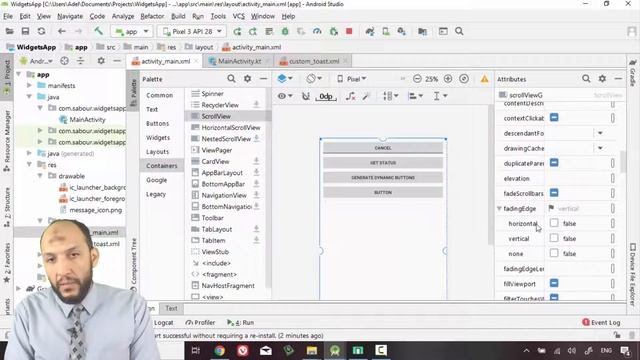
Task: Click the Project panel settings gear
Action: click(101, 61)
